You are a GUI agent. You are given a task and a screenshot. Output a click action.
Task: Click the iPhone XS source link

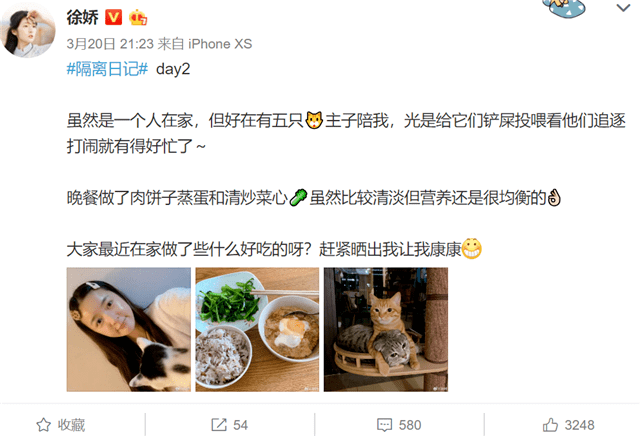pyautogui.click(x=220, y=44)
